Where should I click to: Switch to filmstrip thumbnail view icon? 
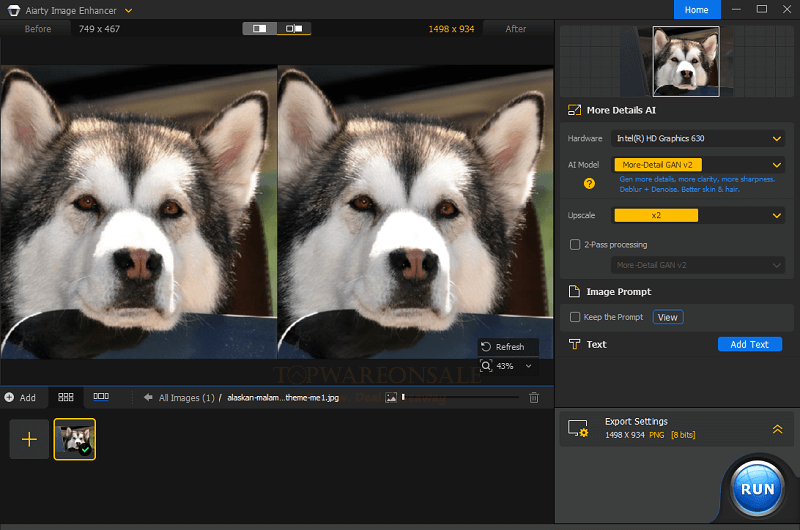click(x=101, y=397)
